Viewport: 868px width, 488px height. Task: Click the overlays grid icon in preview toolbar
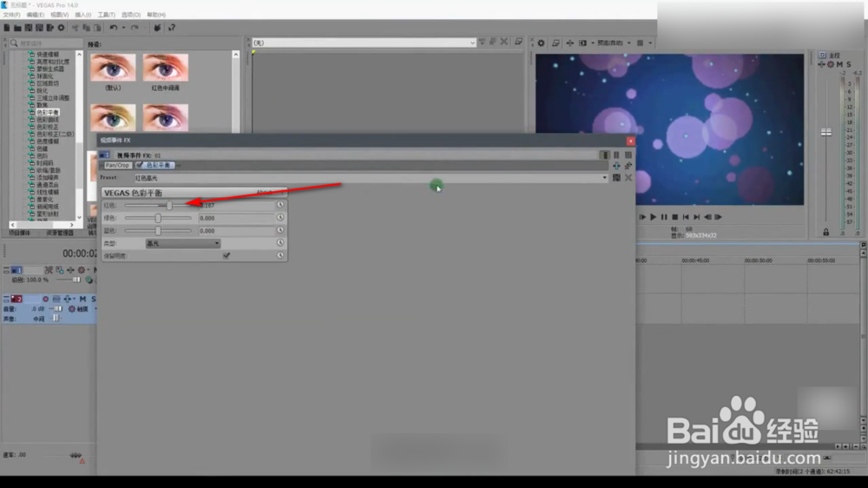tap(640, 43)
